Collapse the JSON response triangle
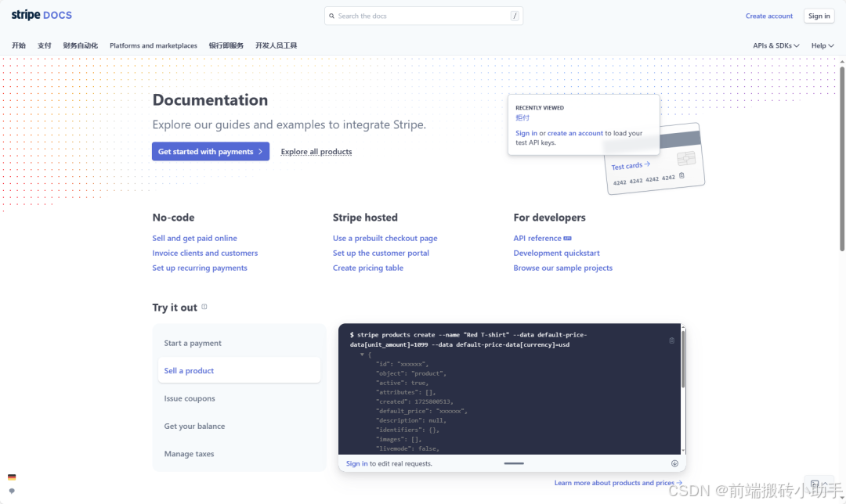 click(362, 355)
